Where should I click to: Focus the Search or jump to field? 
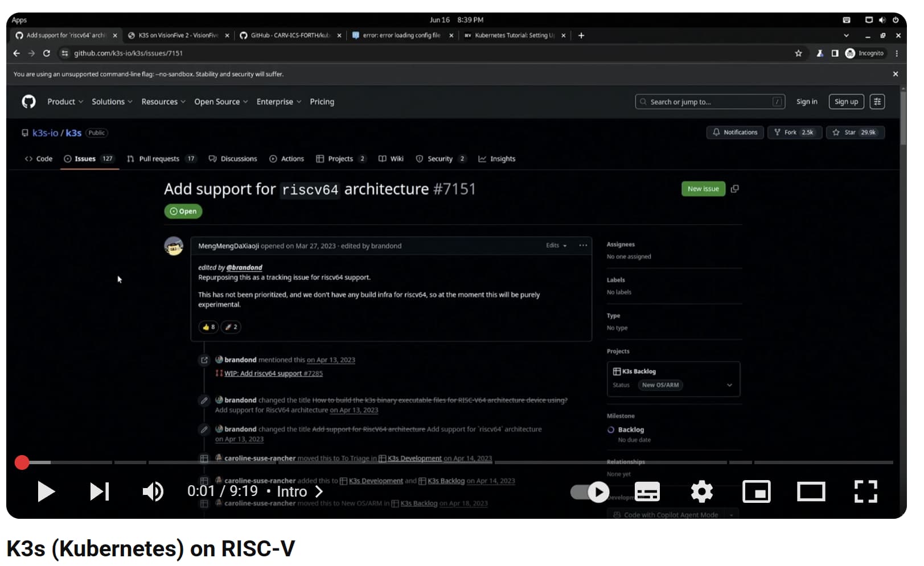710,102
